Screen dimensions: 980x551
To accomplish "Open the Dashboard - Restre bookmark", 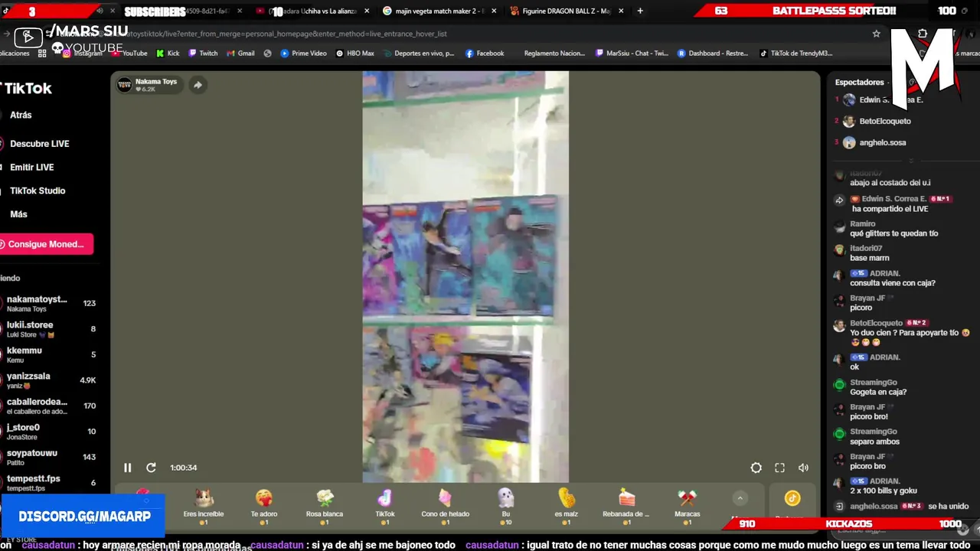I will [713, 54].
